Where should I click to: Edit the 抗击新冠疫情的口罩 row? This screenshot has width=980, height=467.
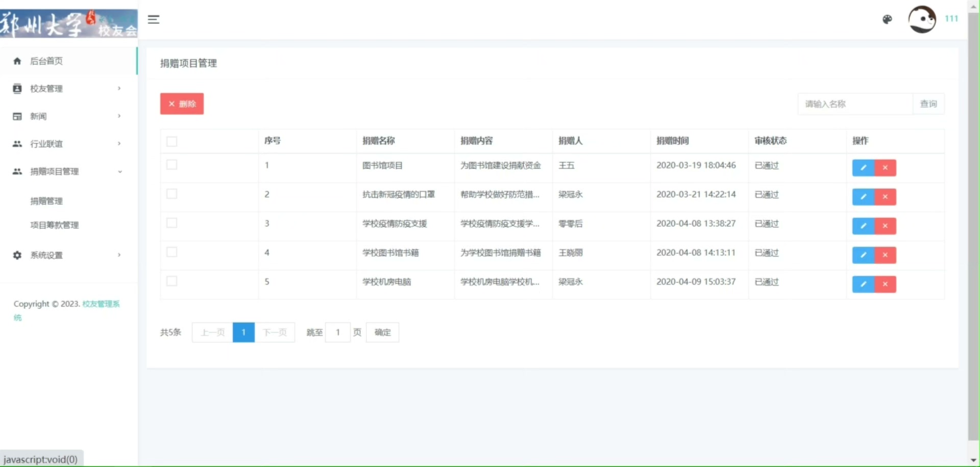tap(863, 197)
